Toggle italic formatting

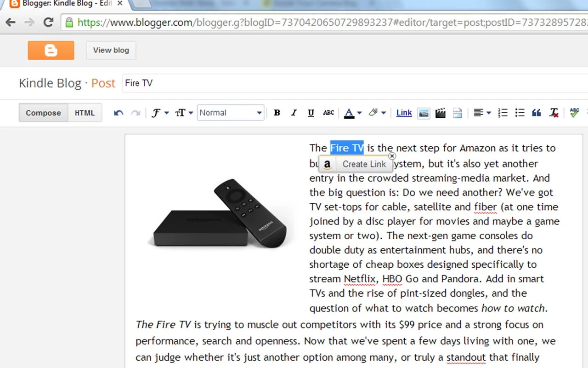point(294,113)
